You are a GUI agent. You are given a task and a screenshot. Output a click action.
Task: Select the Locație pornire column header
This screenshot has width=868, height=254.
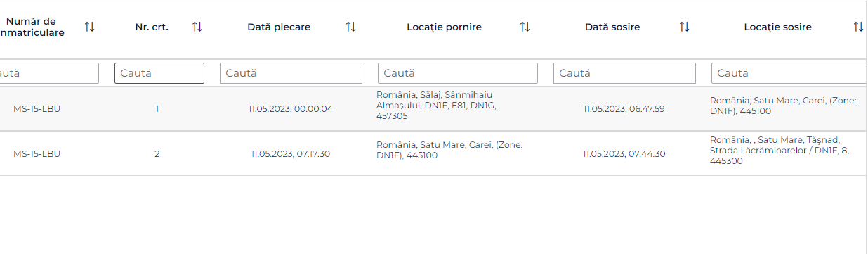(444, 27)
